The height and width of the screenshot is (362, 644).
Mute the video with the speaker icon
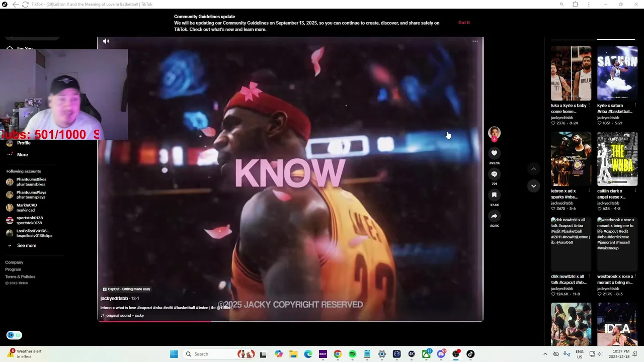(106, 41)
